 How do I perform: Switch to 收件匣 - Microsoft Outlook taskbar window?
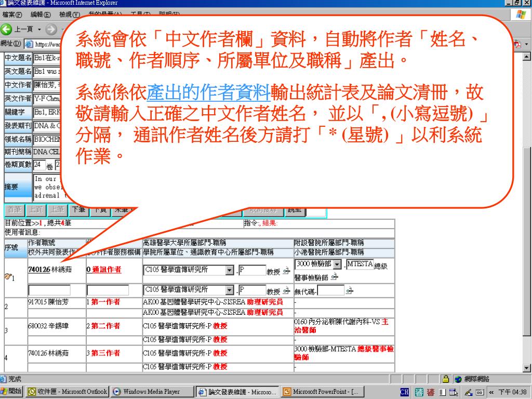tap(68, 392)
